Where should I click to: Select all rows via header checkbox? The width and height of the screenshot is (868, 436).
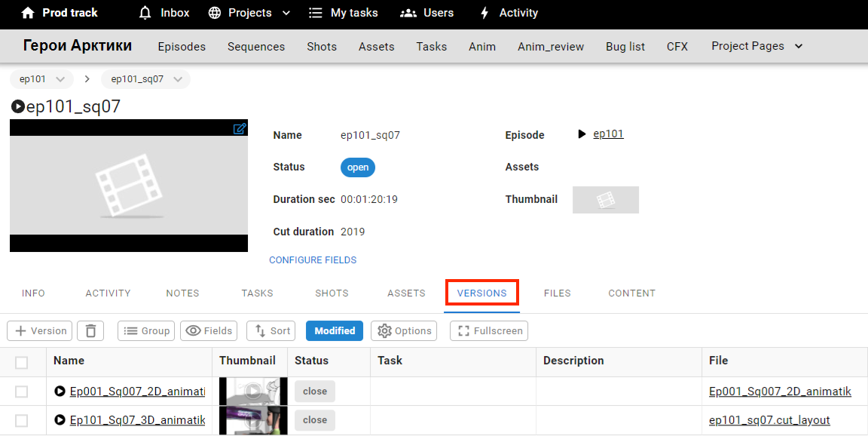(x=22, y=363)
